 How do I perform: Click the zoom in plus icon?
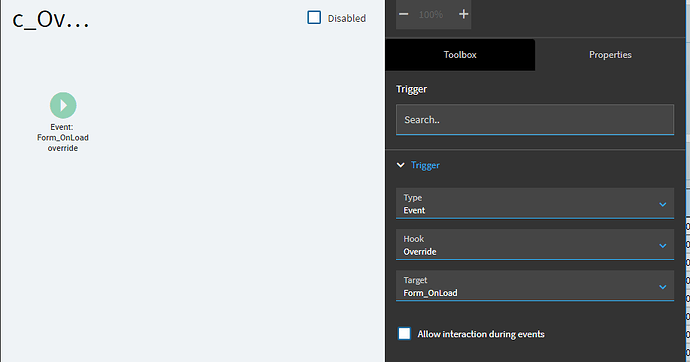(x=463, y=15)
